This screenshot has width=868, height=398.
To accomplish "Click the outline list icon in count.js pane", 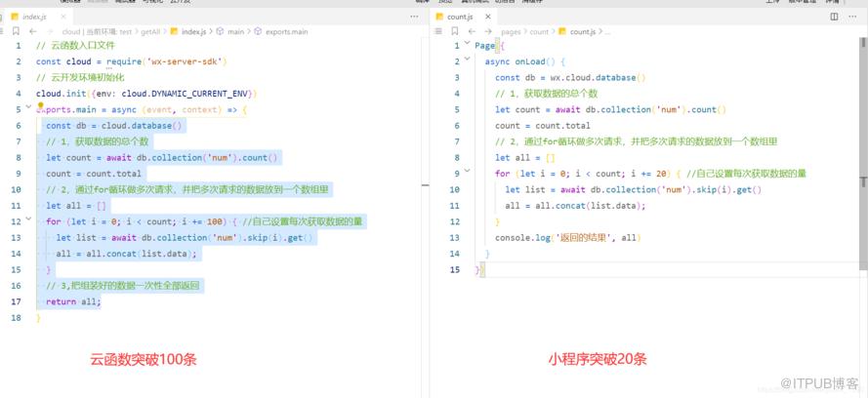I will [440, 31].
